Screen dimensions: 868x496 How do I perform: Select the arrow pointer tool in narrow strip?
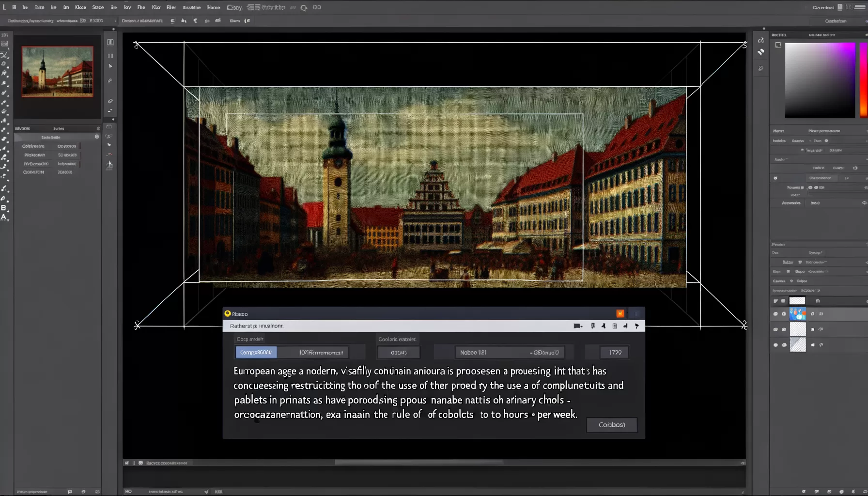point(110,66)
